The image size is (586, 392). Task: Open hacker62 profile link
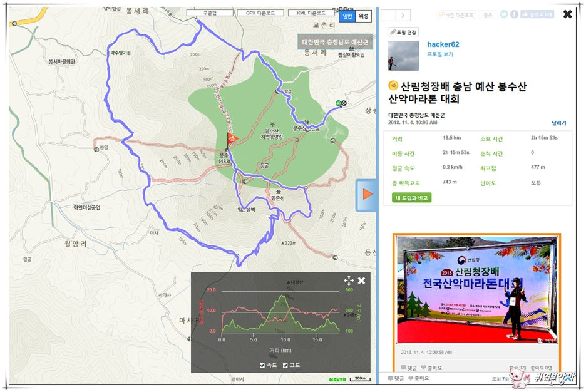[443, 44]
